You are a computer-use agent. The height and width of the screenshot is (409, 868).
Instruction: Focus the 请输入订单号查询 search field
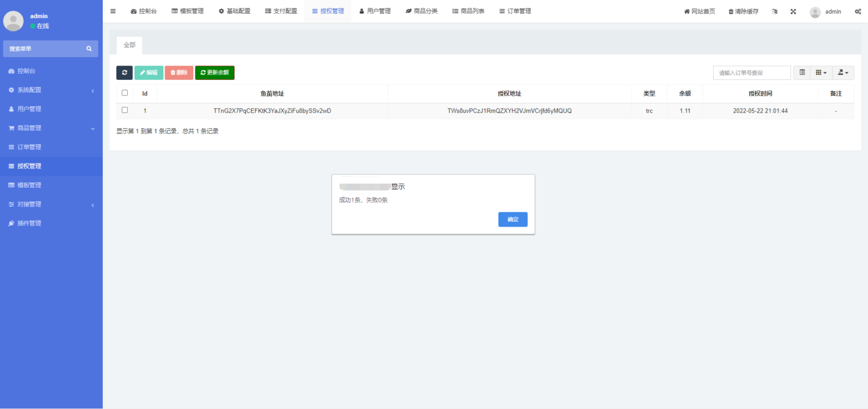pyautogui.click(x=752, y=72)
